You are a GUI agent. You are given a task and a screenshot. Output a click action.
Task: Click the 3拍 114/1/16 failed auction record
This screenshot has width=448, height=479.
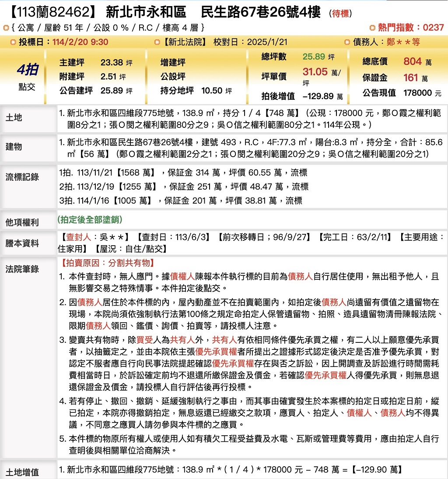point(180,201)
